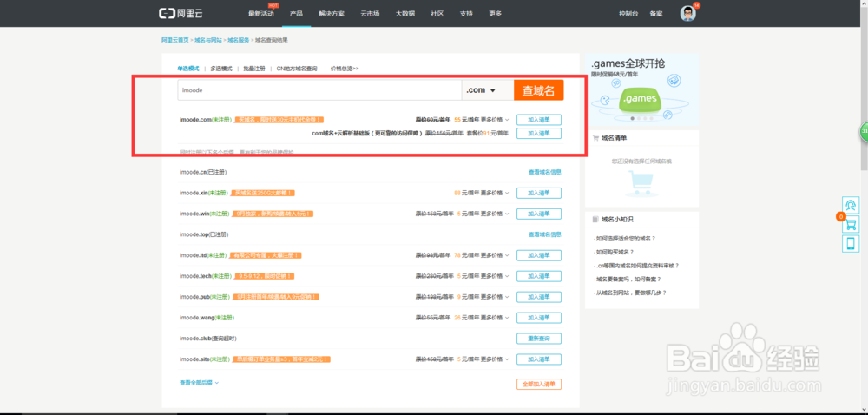Expand 查看全部后缀 list

point(199,383)
